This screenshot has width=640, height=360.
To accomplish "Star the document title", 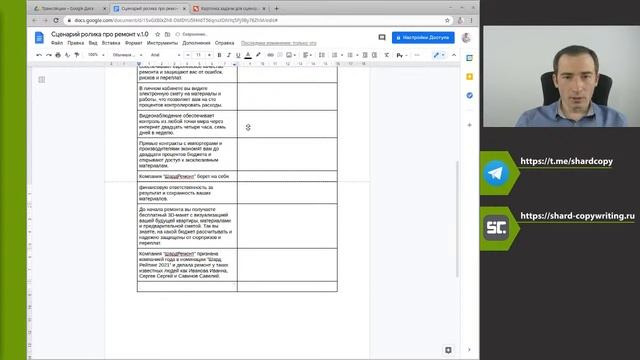I will (158, 34).
